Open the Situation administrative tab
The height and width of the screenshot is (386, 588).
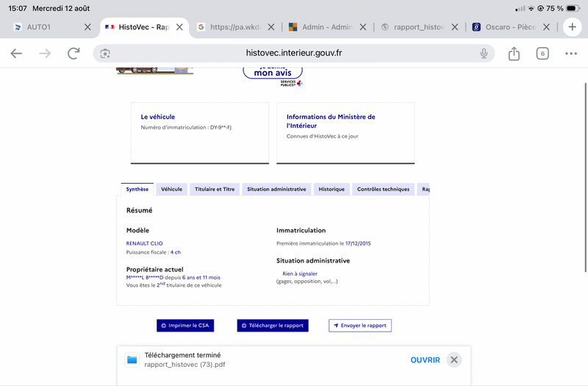(276, 190)
